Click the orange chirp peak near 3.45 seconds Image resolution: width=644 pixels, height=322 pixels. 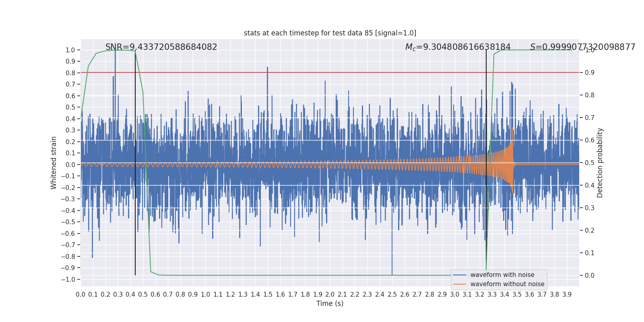pyautogui.click(x=512, y=161)
